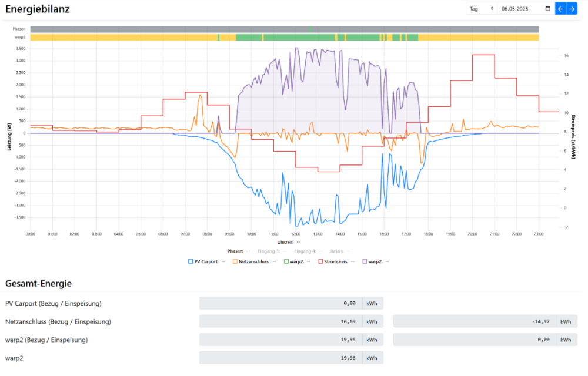
Task: Hide the Phasen series in the legend
Action: 235,251
